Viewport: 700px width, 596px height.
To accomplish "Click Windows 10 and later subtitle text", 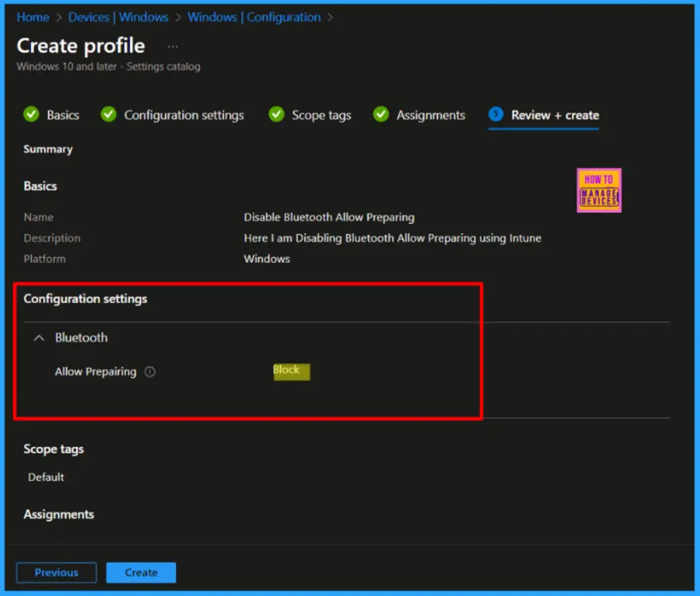I will pos(108,66).
